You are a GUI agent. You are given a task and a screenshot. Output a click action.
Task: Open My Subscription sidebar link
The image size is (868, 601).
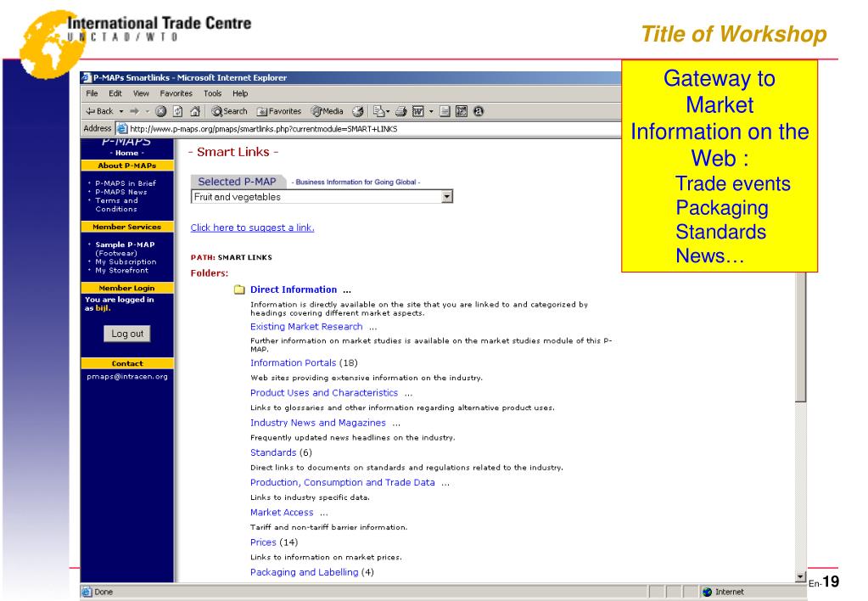tap(126, 262)
